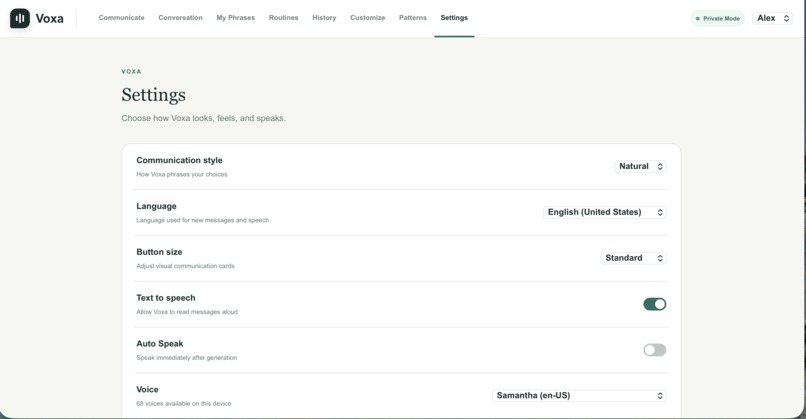
Task: View the History tab
Action: [x=324, y=17]
